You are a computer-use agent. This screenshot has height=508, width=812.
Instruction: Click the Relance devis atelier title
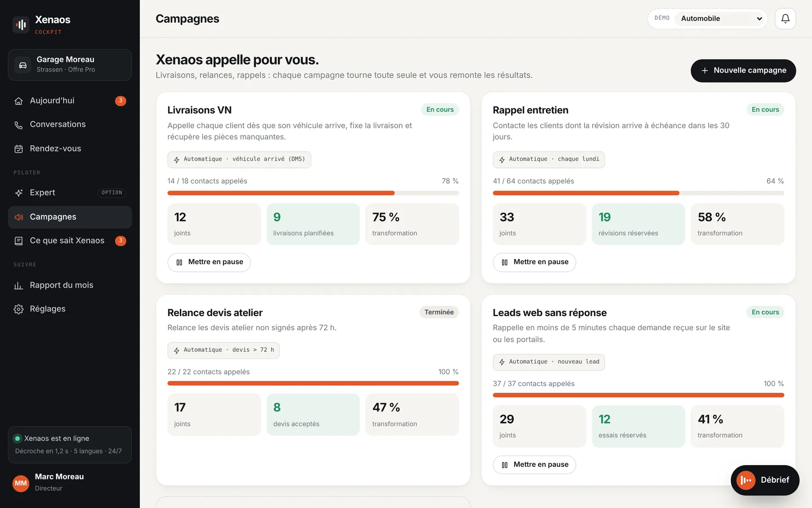point(215,313)
